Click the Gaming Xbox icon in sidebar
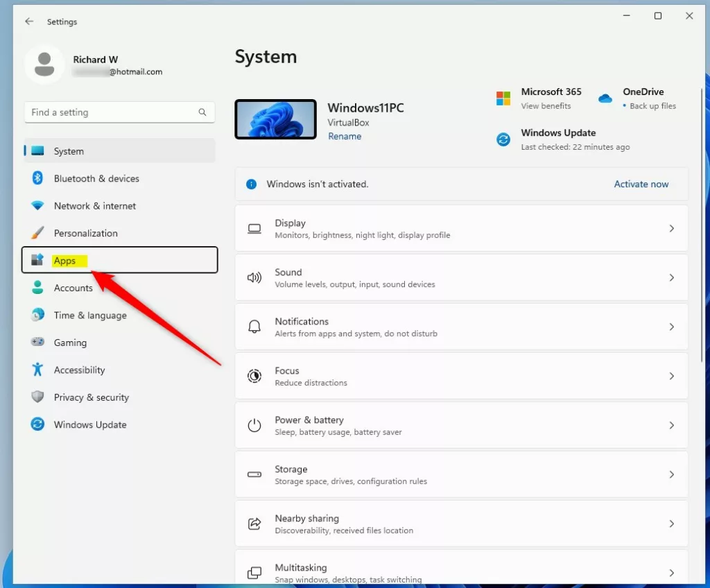This screenshot has height=588, width=710. [x=37, y=342]
